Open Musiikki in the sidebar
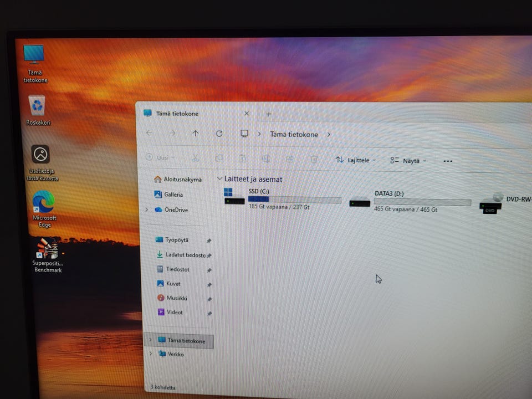This screenshot has height=399, width=532. point(172,298)
